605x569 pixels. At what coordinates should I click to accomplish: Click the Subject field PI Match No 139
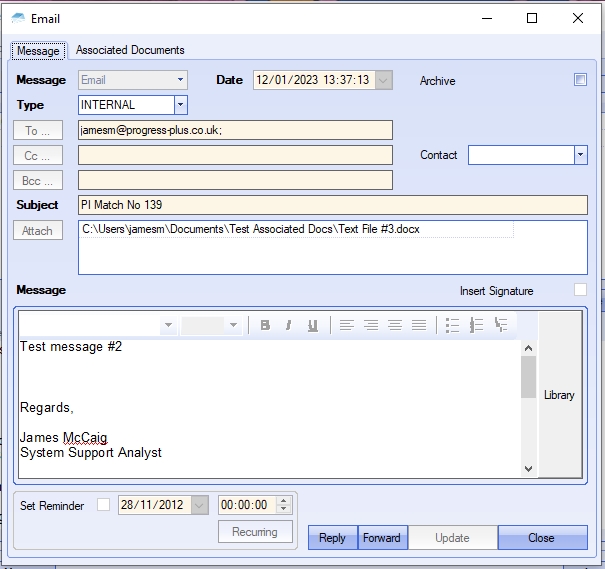click(333, 205)
